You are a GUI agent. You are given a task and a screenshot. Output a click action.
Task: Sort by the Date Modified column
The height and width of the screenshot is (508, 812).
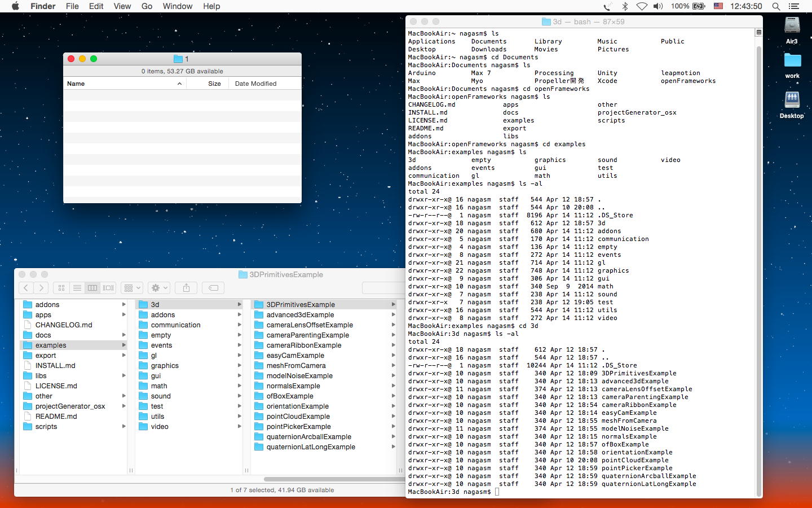[255, 84]
